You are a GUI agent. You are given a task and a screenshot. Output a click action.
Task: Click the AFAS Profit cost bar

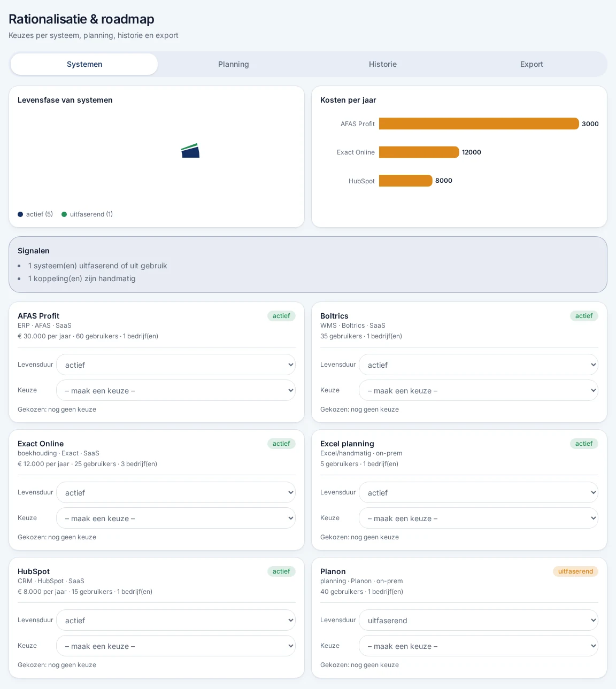coord(479,123)
